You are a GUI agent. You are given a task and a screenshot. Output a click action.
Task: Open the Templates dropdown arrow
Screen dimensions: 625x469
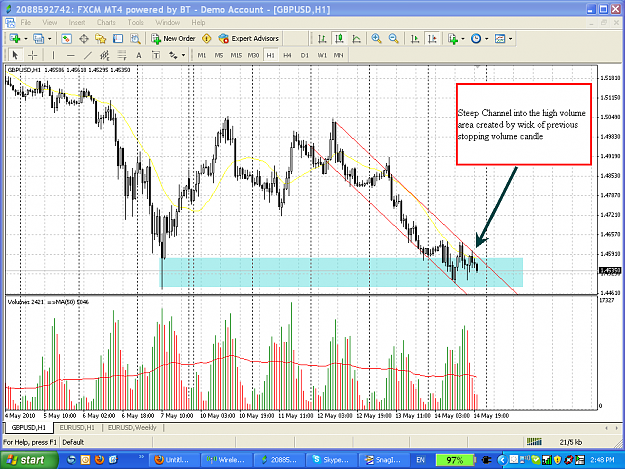[510, 39]
